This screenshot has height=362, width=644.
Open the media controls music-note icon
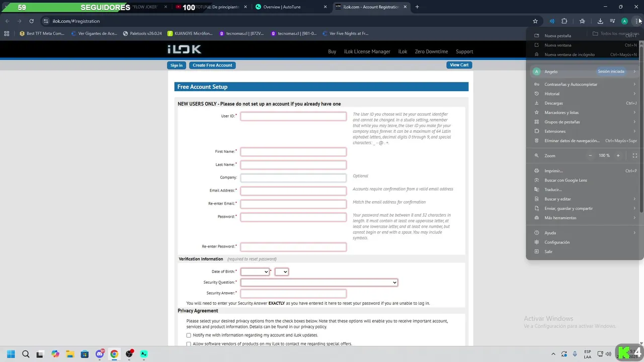(612, 21)
